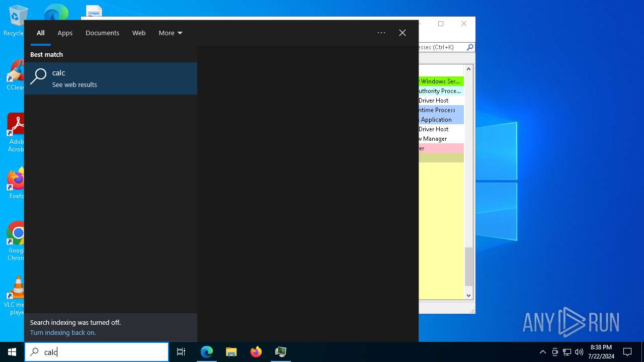Open the Microsoft Edge desktop shortcut
Image resolution: width=644 pixels, height=362 pixels.
coord(56,12)
